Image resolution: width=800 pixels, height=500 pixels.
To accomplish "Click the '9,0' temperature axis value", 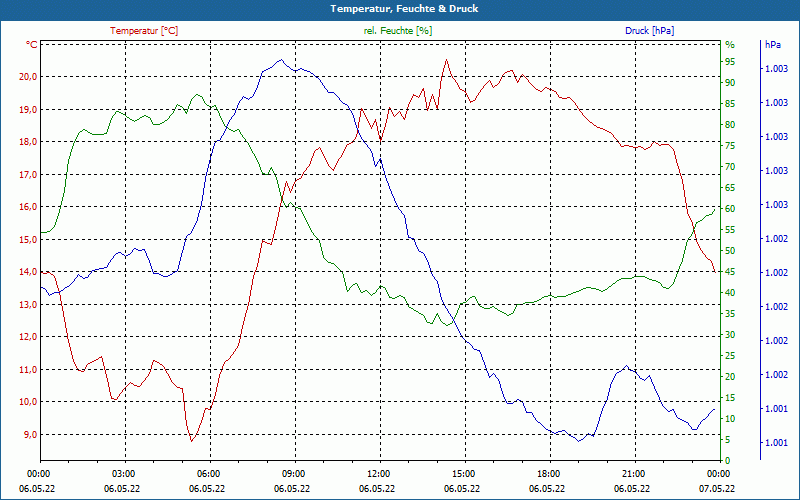I will (30, 435).
